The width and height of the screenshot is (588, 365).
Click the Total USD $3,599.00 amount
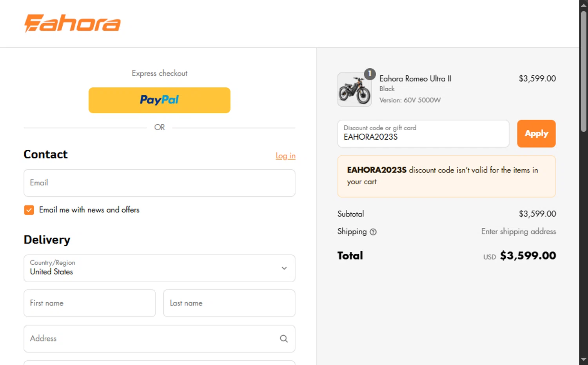(519, 256)
